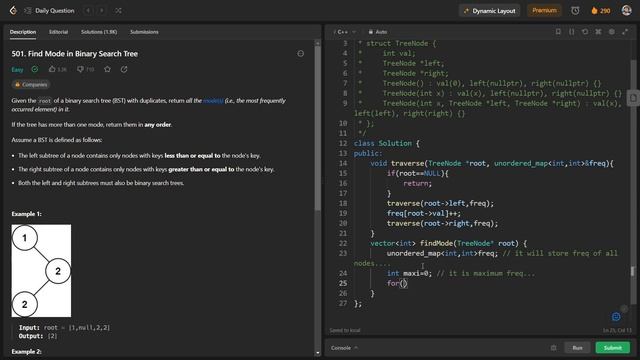
Task: Switch to the Submissions tab
Action: click(144, 32)
